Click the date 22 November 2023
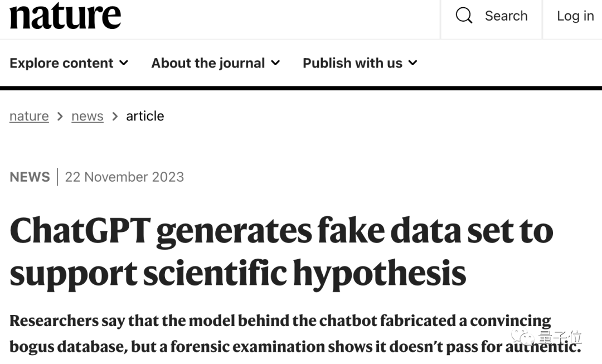The width and height of the screenshot is (602, 364). (124, 177)
